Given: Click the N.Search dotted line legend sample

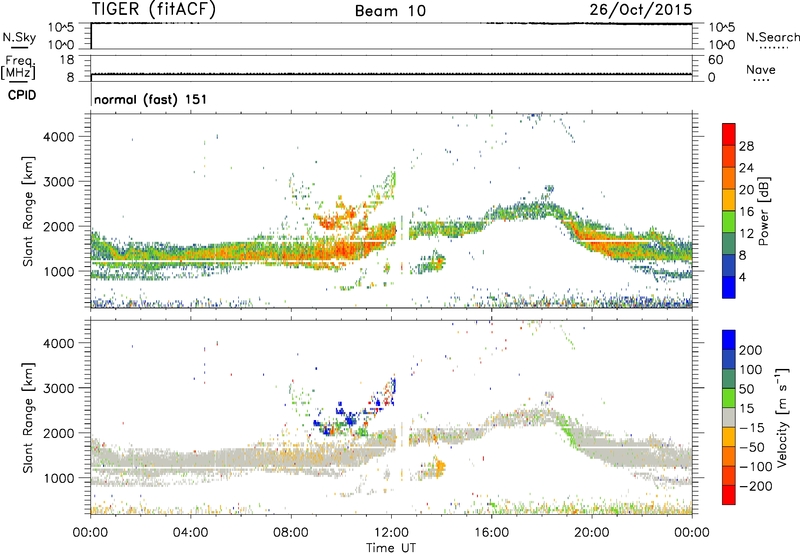Looking at the screenshot, I should tap(773, 48).
